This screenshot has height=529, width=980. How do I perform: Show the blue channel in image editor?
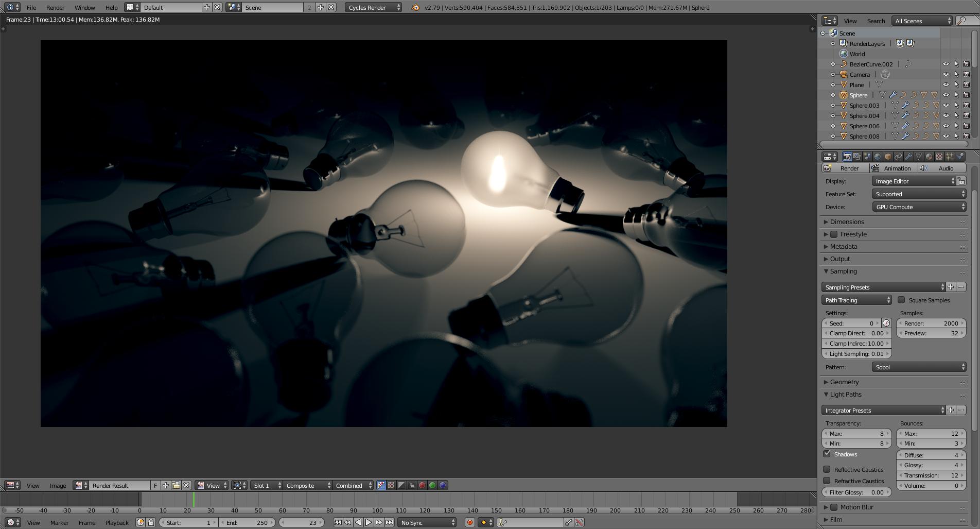click(443, 485)
